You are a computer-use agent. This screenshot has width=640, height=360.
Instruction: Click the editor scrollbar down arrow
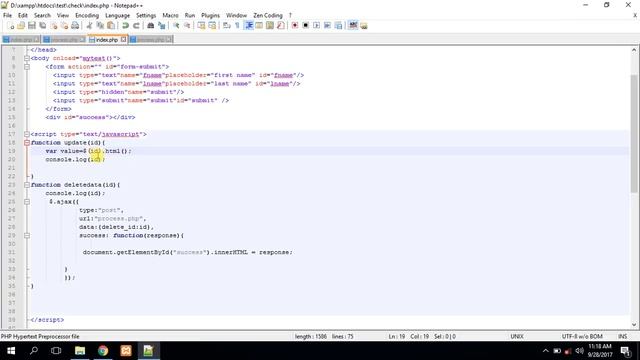(x=634, y=325)
